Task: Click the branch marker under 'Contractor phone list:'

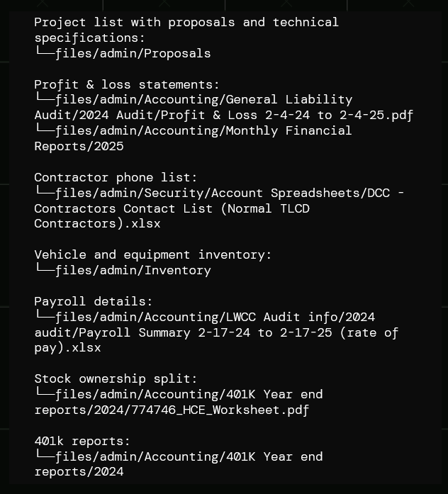Action: tap(44, 193)
